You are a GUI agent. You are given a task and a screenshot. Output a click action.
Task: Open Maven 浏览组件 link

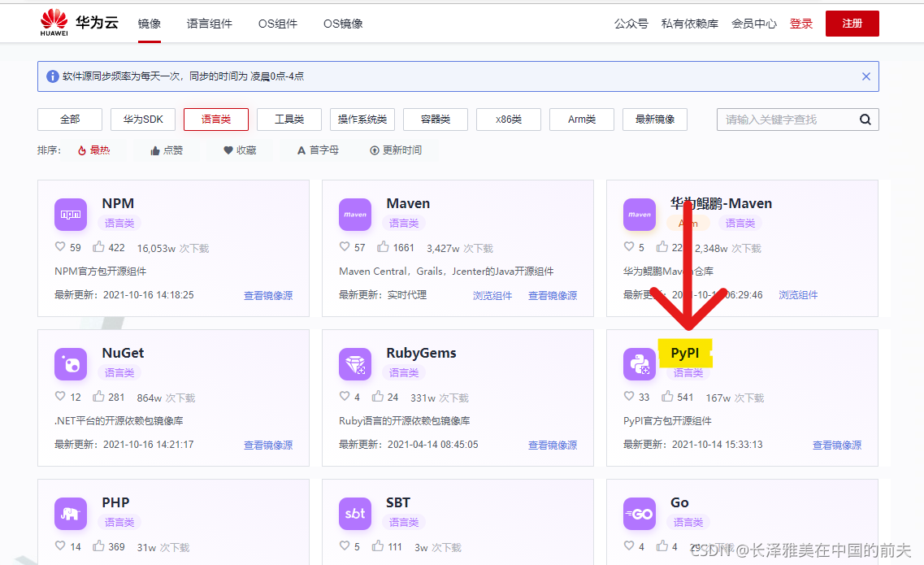click(492, 295)
